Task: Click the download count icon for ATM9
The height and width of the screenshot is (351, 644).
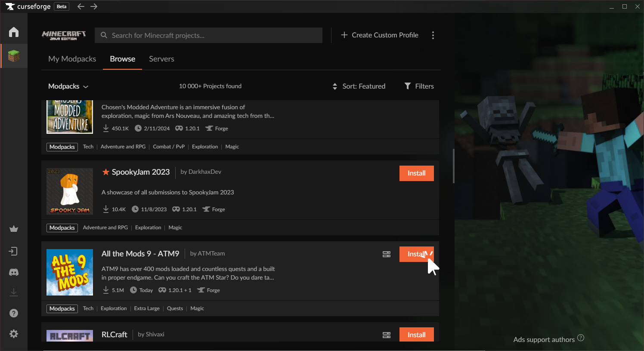Action: [106, 290]
